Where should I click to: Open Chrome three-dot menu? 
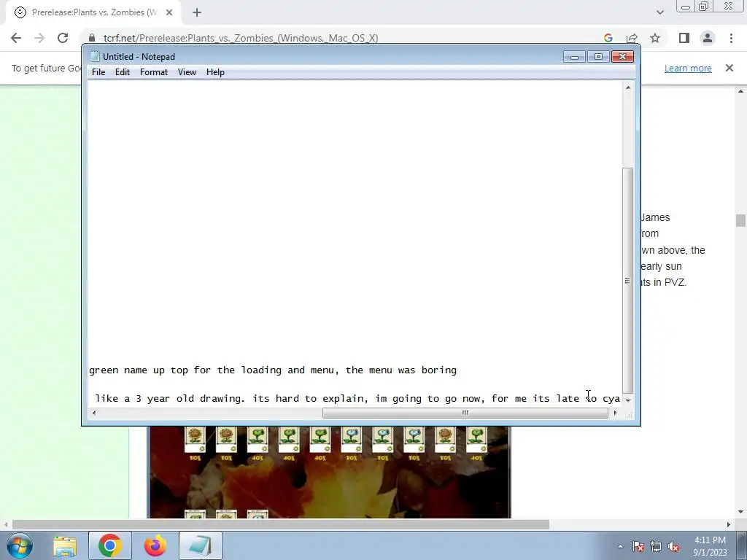(x=731, y=38)
